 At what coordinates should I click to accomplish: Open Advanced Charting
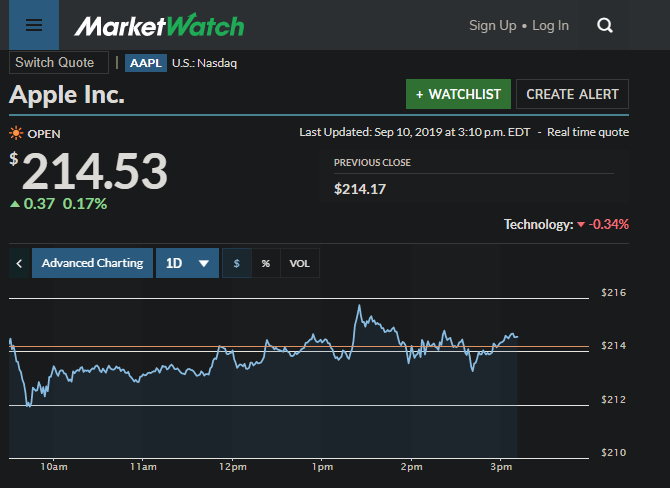[92, 263]
